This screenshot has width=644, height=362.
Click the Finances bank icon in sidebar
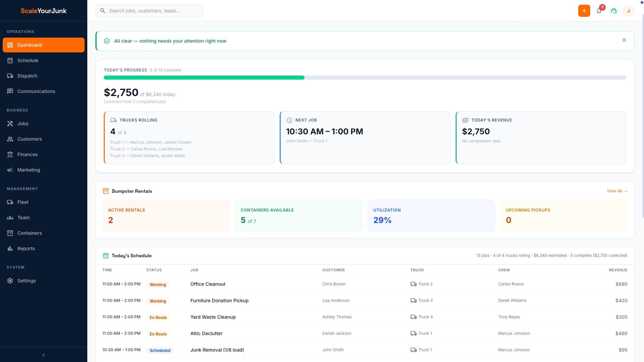[10, 154]
